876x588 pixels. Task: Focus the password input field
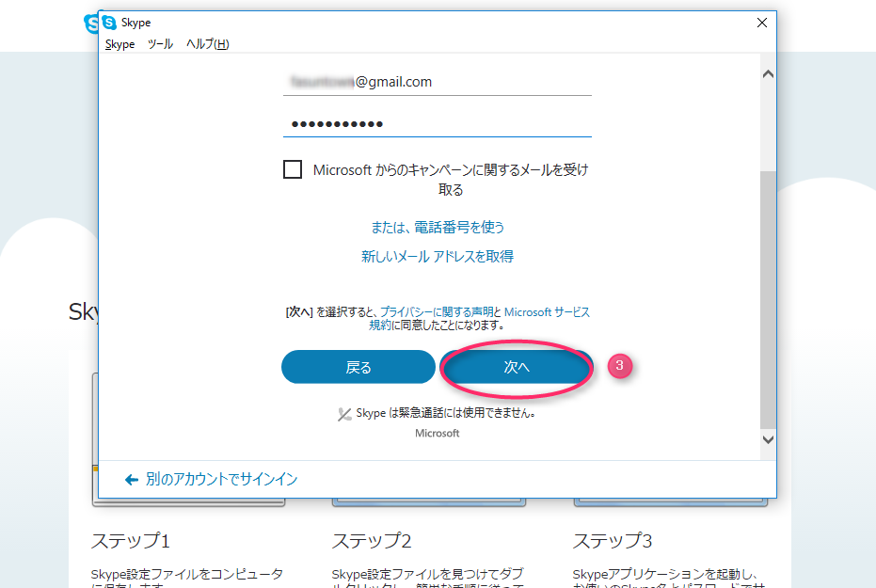click(x=437, y=124)
